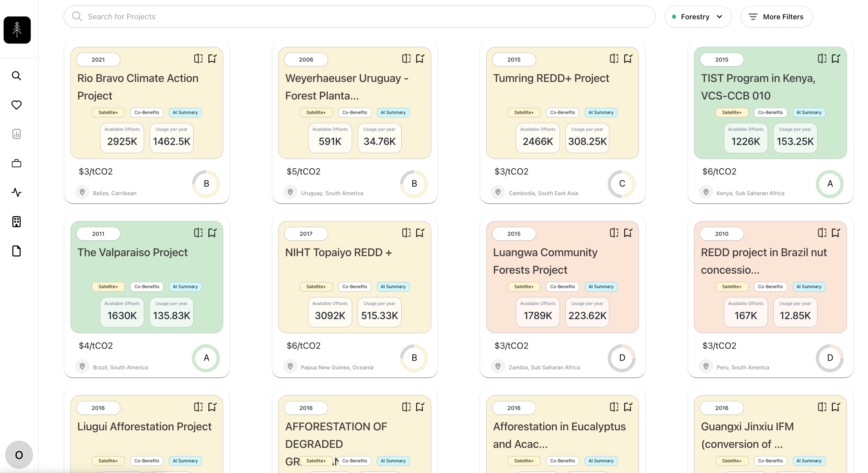Image resolution: width=868 pixels, height=473 pixels.
Task: Open the search page from sidebar magnifier
Action: tap(17, 76)
